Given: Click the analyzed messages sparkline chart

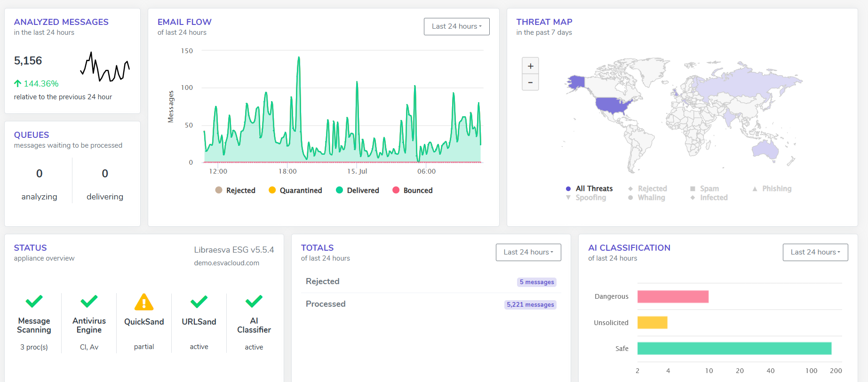Looking at the screenshot, I should pyautogui.click(x=104, y=67).
